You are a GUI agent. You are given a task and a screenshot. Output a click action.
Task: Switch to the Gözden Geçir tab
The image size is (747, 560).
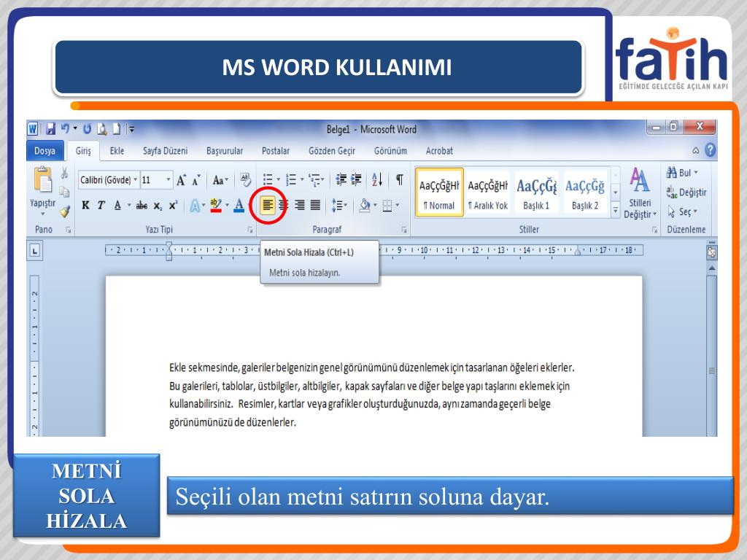coord(332,151)
